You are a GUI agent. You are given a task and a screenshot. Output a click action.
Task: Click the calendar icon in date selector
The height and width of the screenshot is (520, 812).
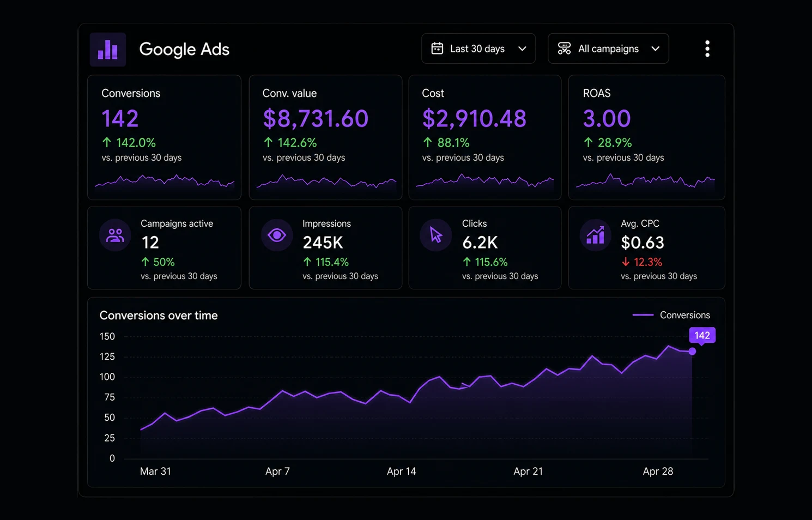pos(437,49)
